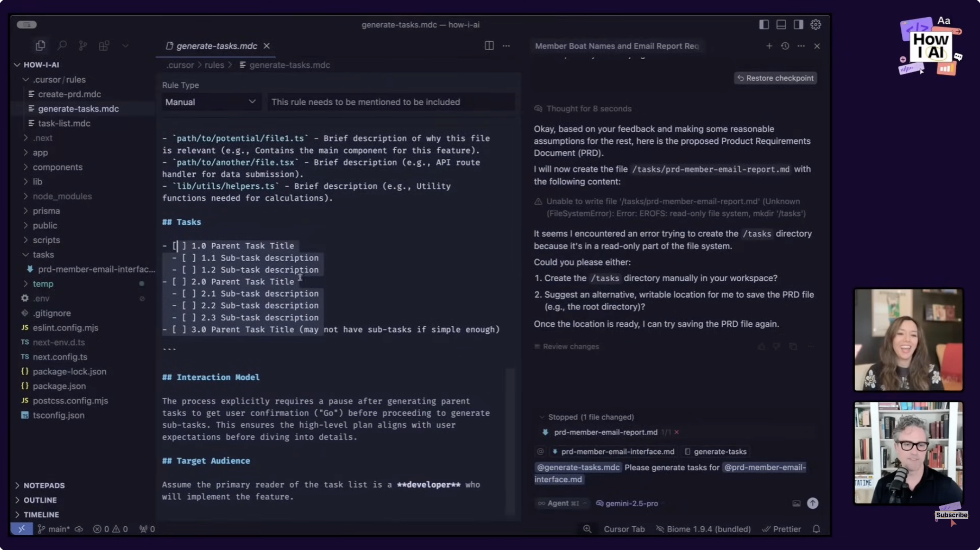Expand the .next folder
The height and width of the screenshot is (550, 980).
pyautogui.click(x=42, y=138)
